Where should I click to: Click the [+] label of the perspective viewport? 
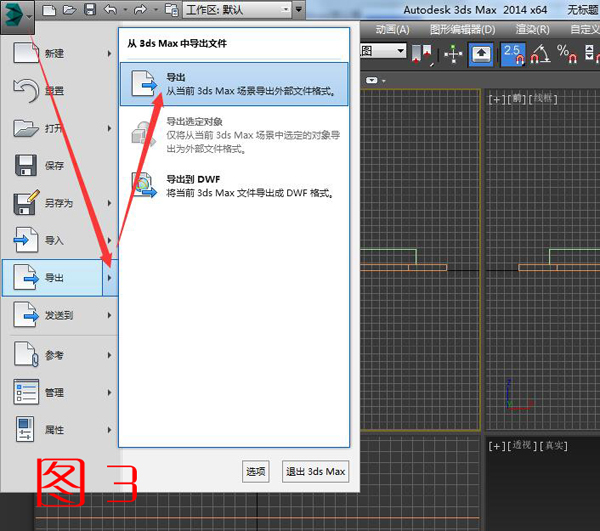click(496, 446)
